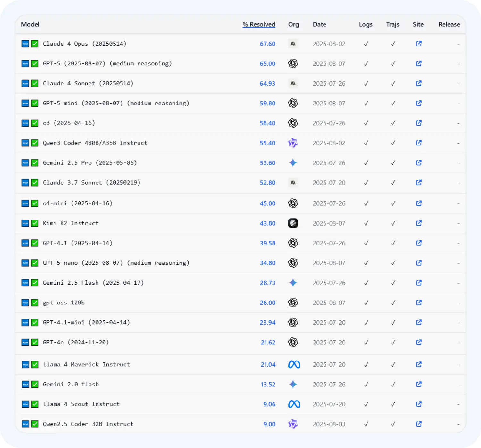
Task: Click 67.60 score for Claude 4 Opus
Action: [x=267, y=44]
